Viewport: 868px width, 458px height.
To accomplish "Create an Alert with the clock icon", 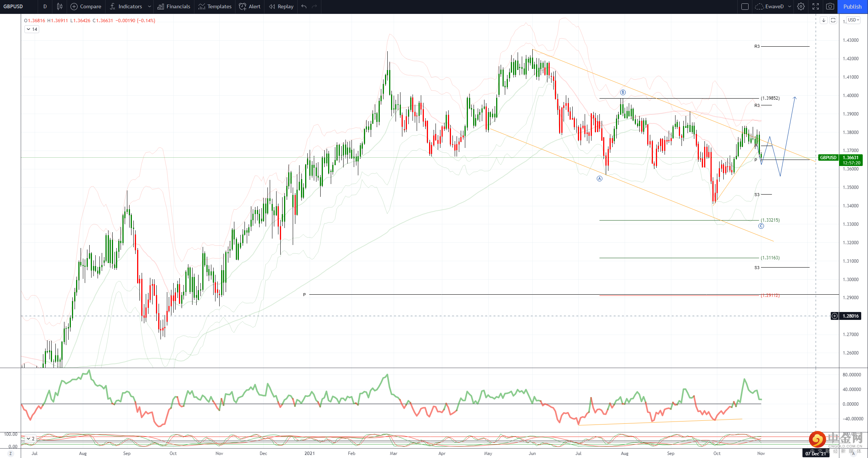I will tap(250, 6).
